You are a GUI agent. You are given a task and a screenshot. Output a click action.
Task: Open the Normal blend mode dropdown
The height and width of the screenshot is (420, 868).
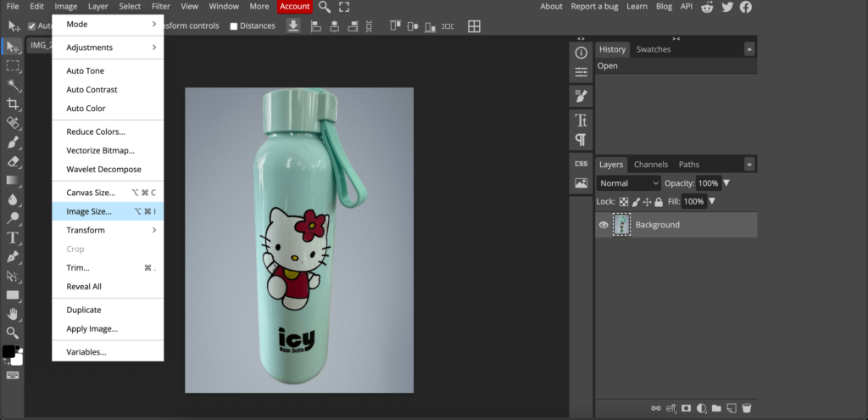[628, 183]
